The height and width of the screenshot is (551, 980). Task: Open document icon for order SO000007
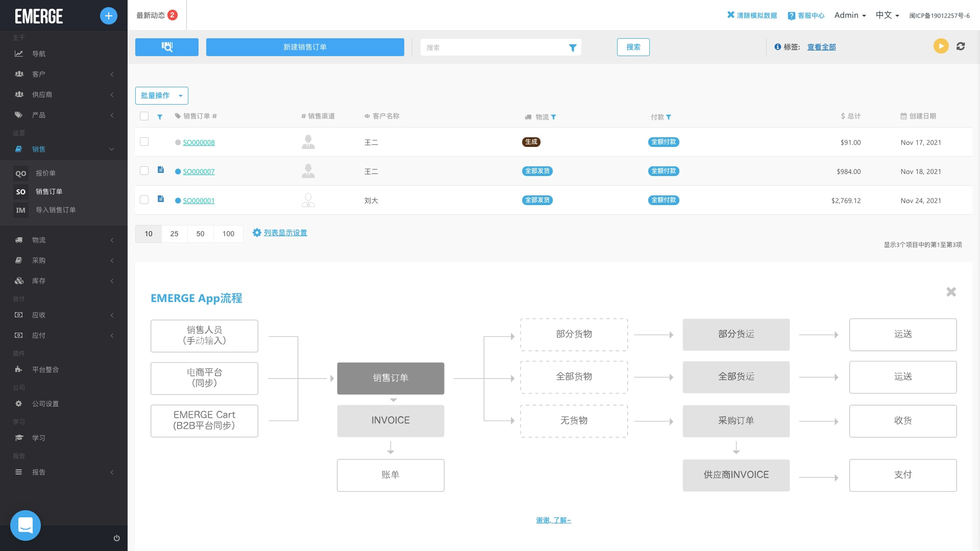[161, 170]
